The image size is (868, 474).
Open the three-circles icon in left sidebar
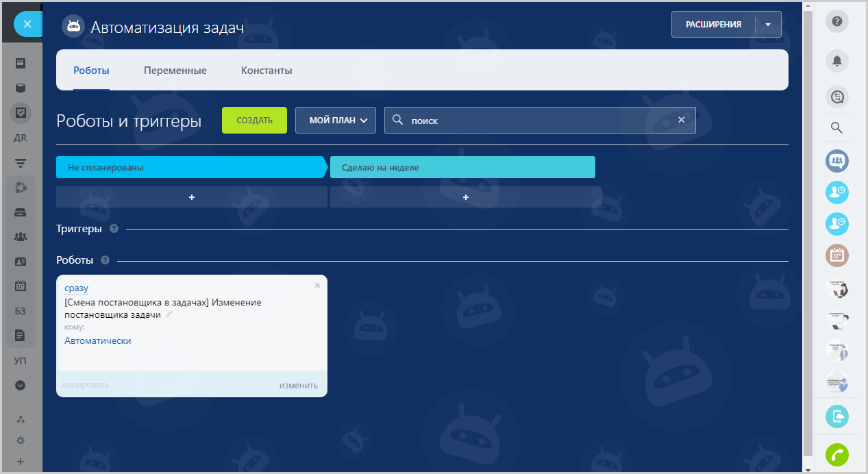[21, 188]
